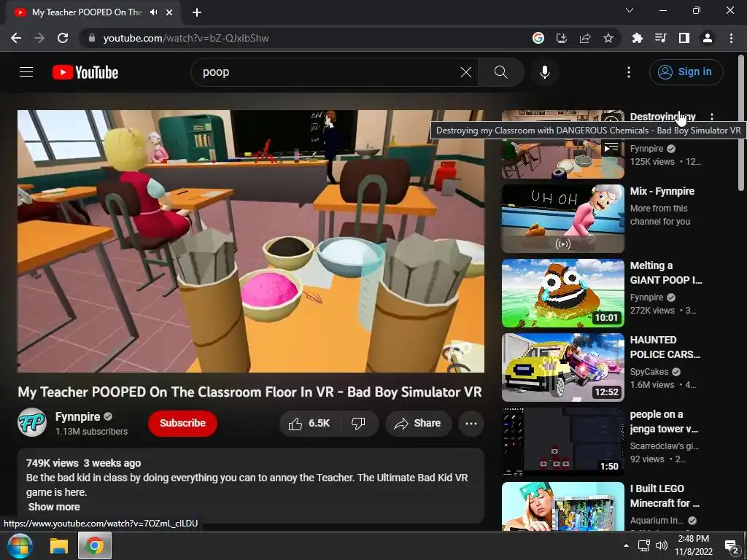Image resolution: width=747 pixels, height=560 pixels.
Task: Bookmark this page with star icon
Action: pyautogui.click(x=608, y=38)
